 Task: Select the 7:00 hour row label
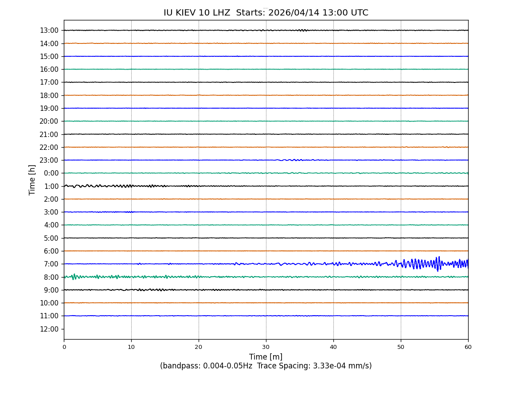[51, 264]
